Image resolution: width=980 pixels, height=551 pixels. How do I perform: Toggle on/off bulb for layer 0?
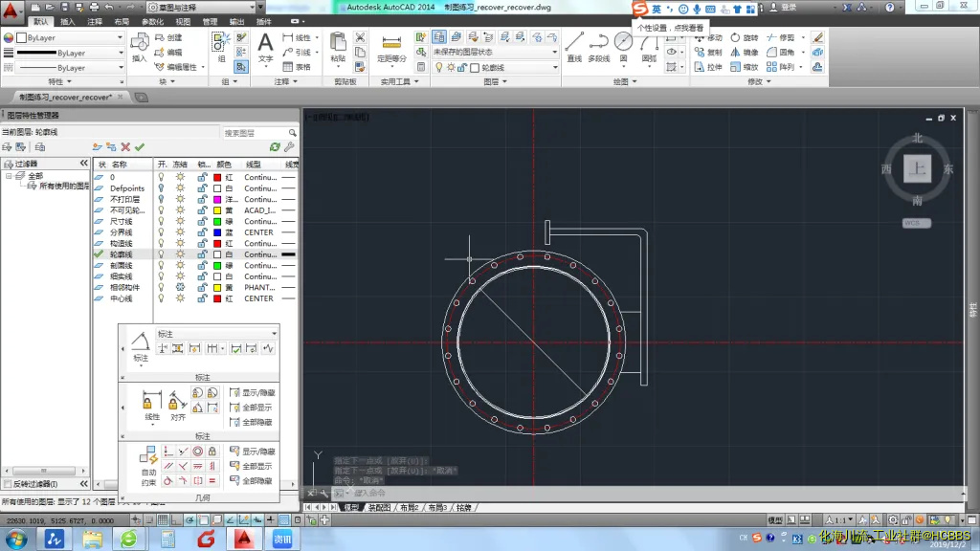coord(161,177)
